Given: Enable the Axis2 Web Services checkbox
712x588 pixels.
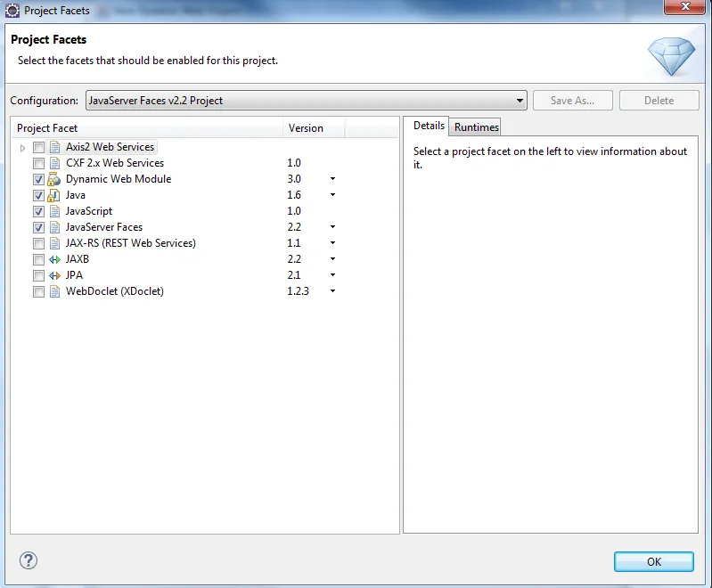Looking at the screenshot, I should [38, 148].
